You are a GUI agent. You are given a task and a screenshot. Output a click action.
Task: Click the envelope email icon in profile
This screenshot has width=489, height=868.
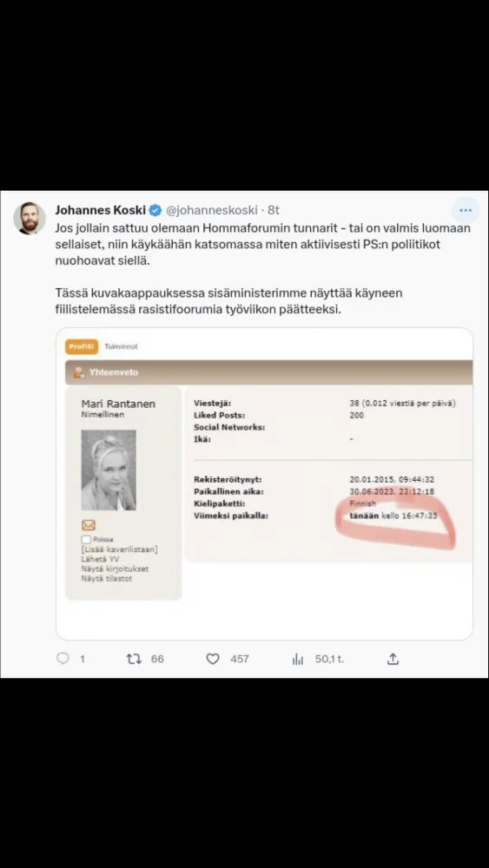click(89, 525)
